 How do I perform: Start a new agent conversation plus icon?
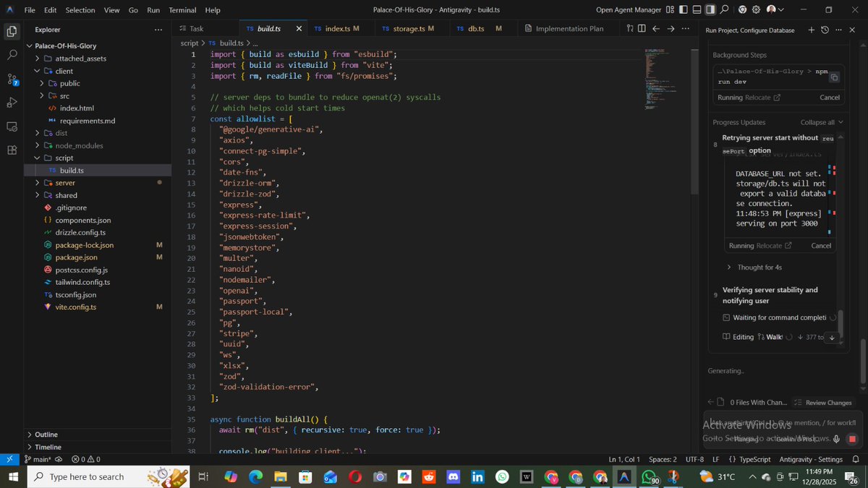(x=811, y=30)
